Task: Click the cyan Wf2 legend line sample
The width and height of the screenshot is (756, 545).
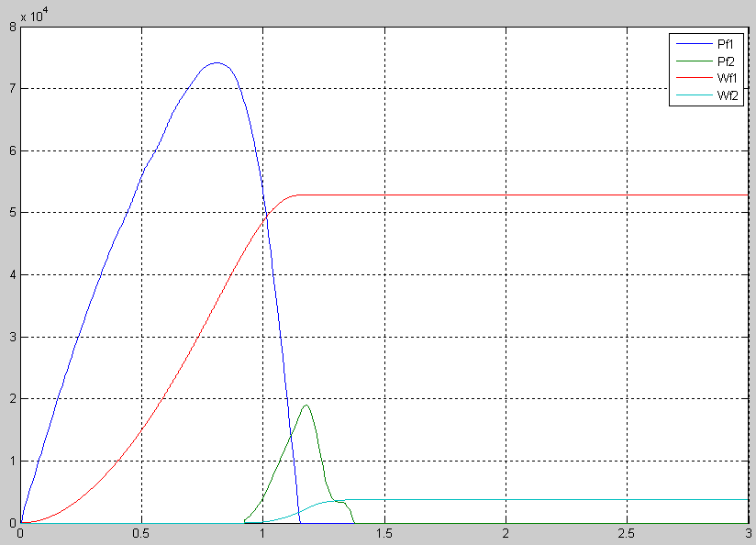Action: click(x=695, y=95)
